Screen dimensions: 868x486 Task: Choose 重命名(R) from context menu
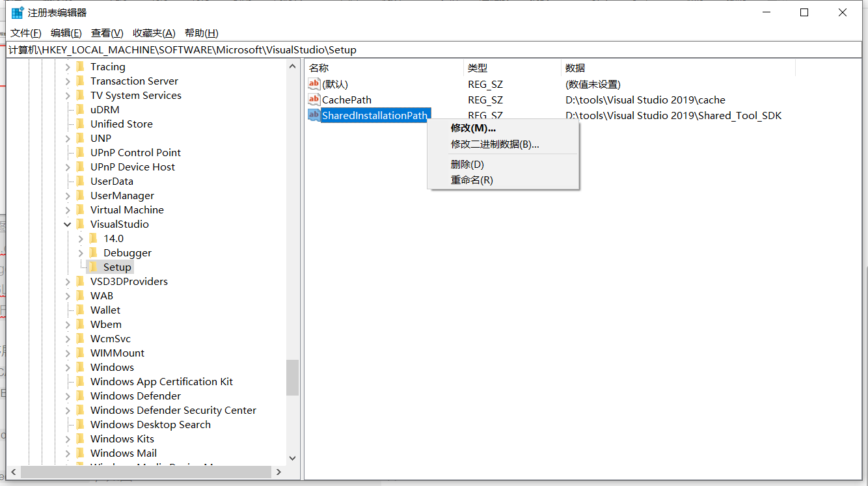pyautogui.click(x=503, y=180)
